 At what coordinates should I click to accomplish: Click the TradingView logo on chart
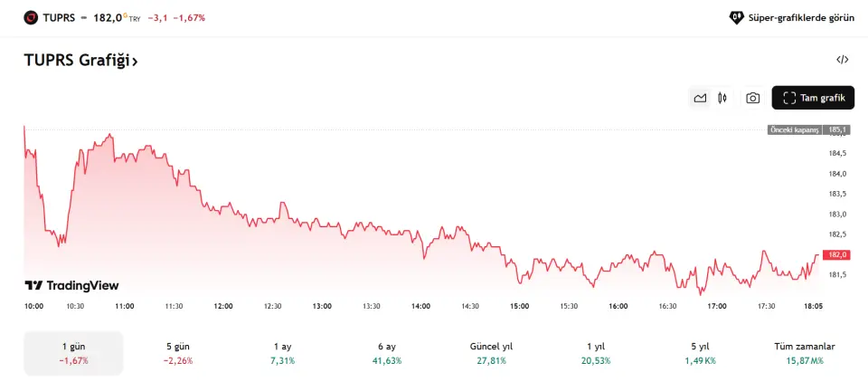coord(71,285)
